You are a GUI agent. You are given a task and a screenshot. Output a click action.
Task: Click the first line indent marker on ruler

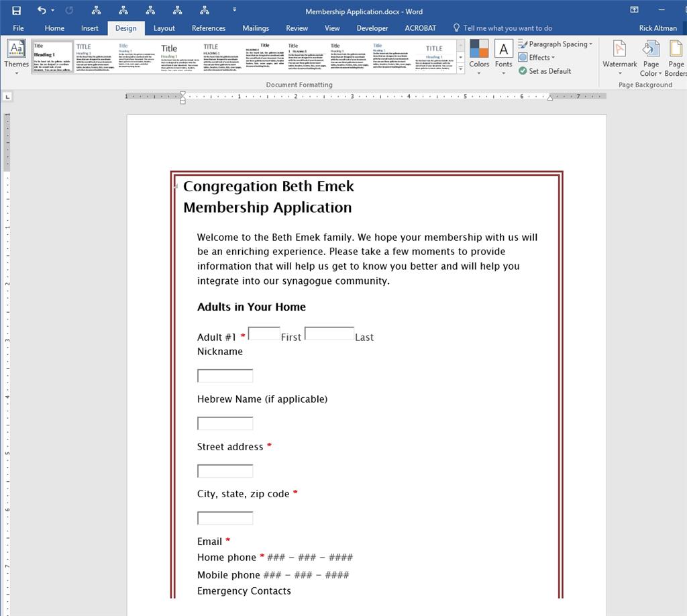pos(182,94)
